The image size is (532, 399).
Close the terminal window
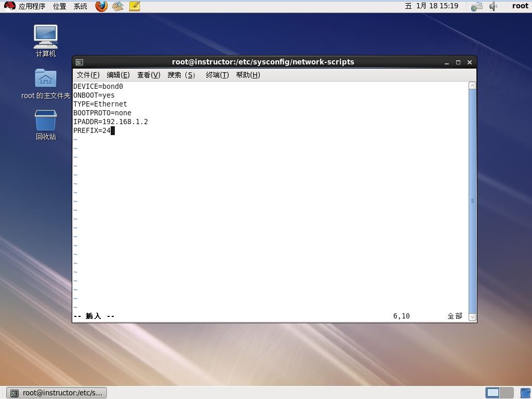click(x=470, y=62)
